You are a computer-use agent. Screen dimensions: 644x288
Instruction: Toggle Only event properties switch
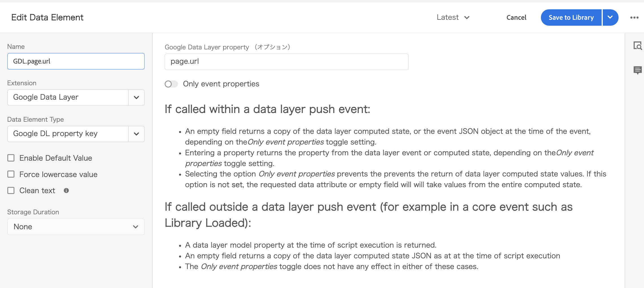(171, 84)
